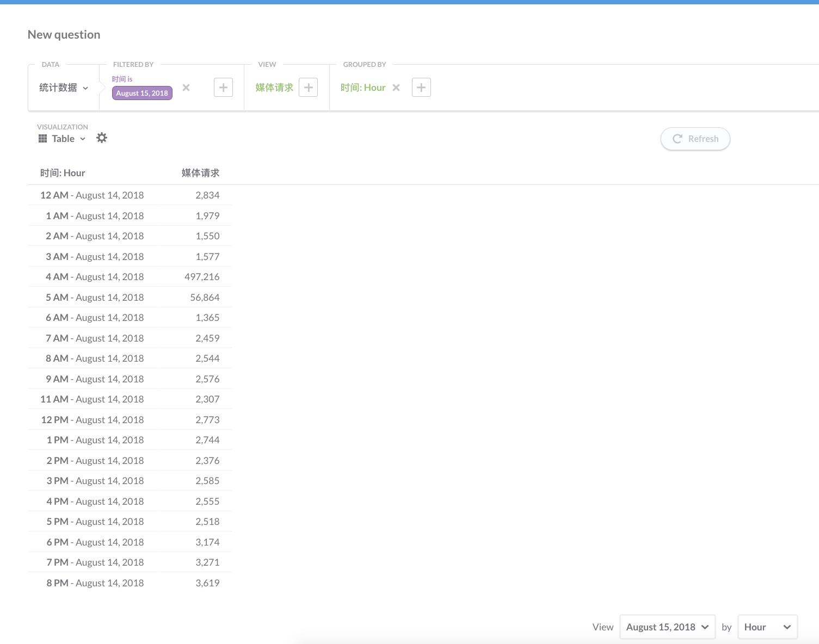The width and height of the screenshot is (819, 644).
Task: Open the 统计数据 data source selector
Action: tap(63, 87)
